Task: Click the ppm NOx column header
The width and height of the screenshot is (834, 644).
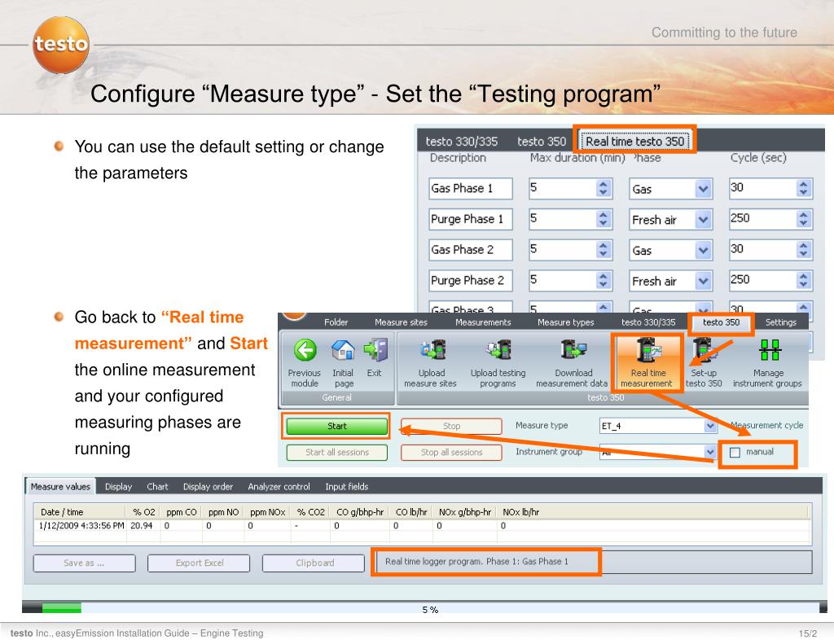Action: pyautogui.click(x=267, y=512)
